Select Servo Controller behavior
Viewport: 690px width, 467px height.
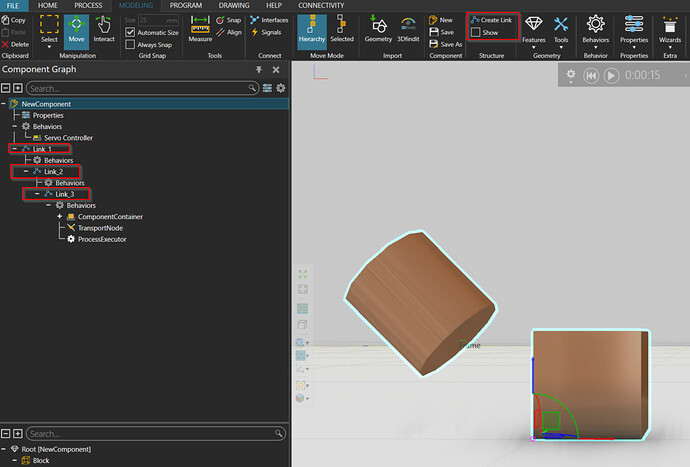pyautogui.click(x=63, y=138)
